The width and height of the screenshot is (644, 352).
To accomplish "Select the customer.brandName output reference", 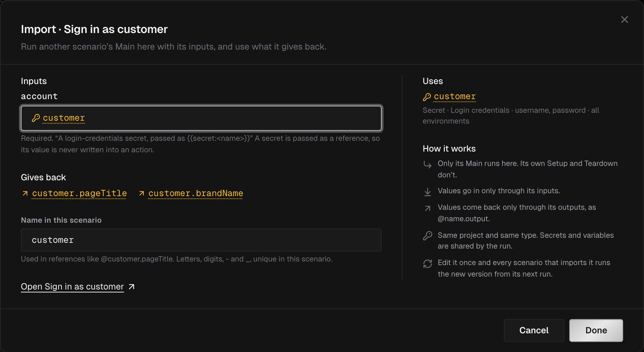I will pyautogui.click(x=195, y=193).
